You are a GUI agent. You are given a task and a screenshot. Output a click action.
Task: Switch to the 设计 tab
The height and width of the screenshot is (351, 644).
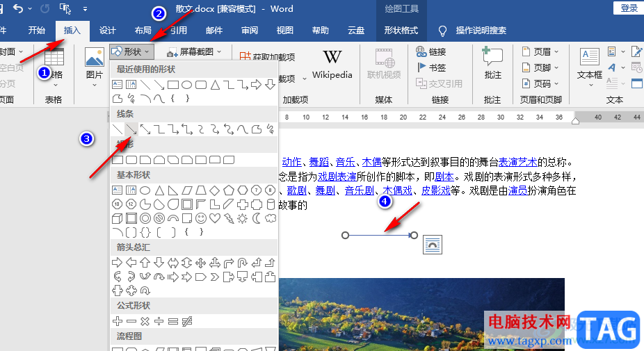click(108, 31)
